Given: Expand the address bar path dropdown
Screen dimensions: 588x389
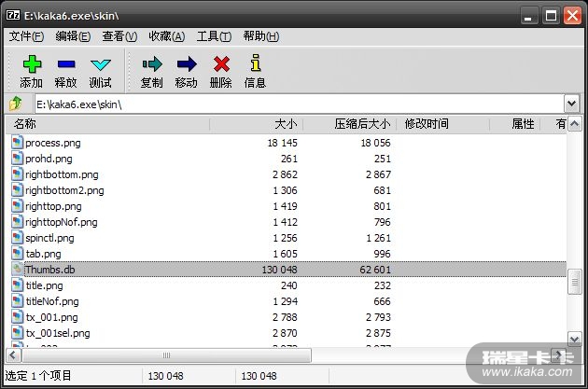Looking at the screenshot, I should [572, 104].
